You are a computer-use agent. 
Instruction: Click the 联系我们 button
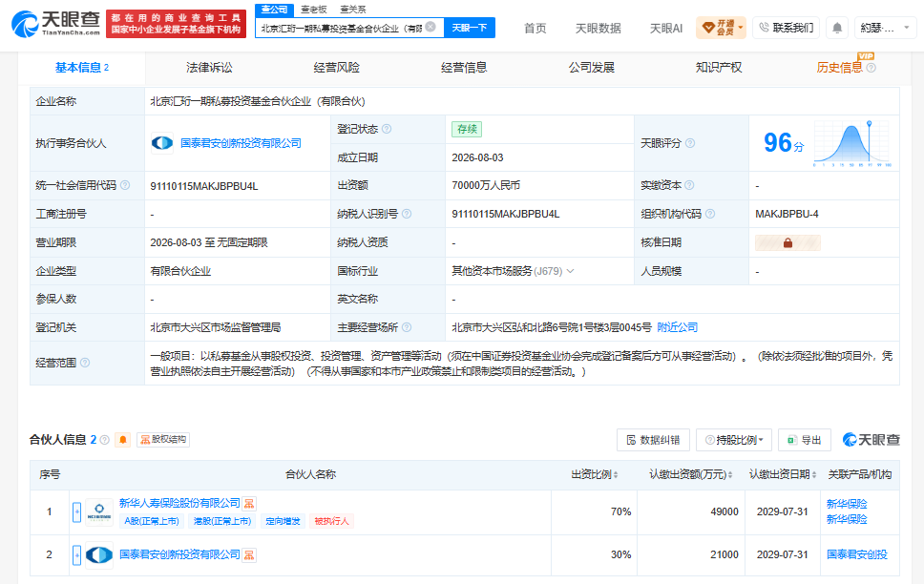(x=787, y=28)
